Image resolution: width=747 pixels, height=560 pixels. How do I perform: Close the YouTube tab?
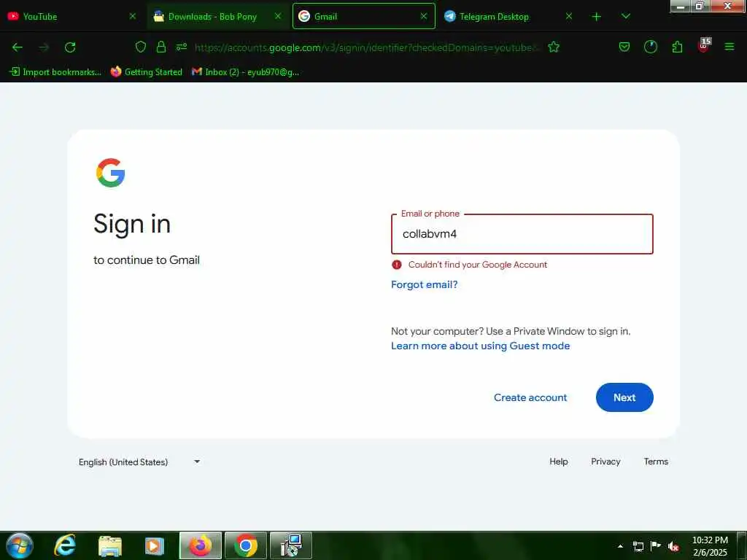[133, 16]
